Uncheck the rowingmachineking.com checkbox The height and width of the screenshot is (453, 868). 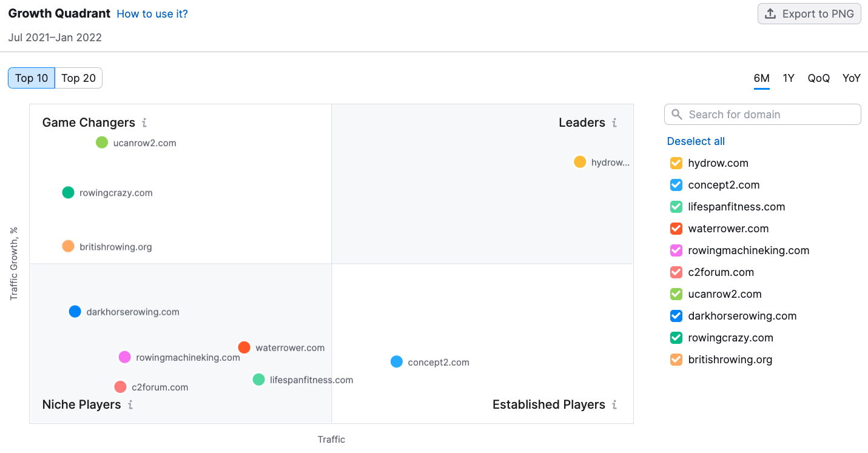coord(676,250)
